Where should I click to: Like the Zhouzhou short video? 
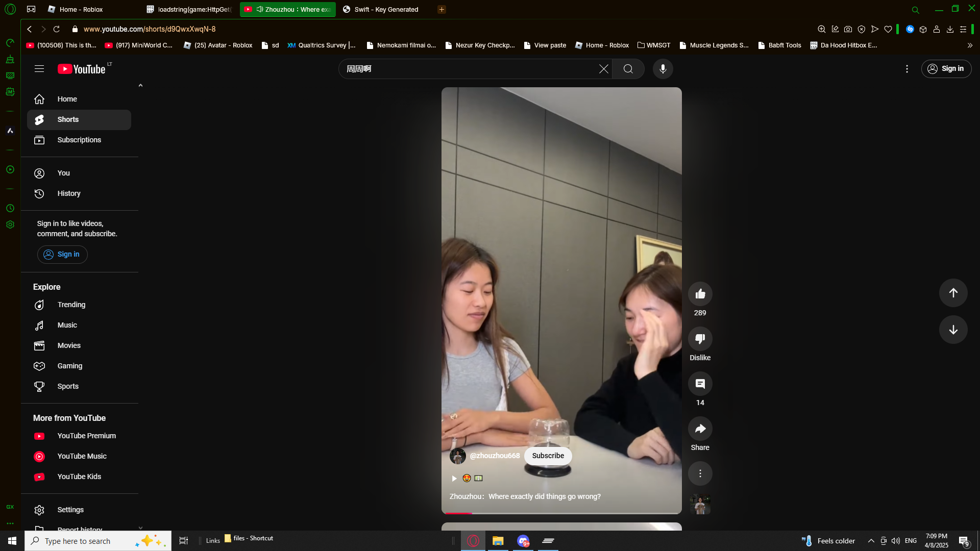[700, 294]
